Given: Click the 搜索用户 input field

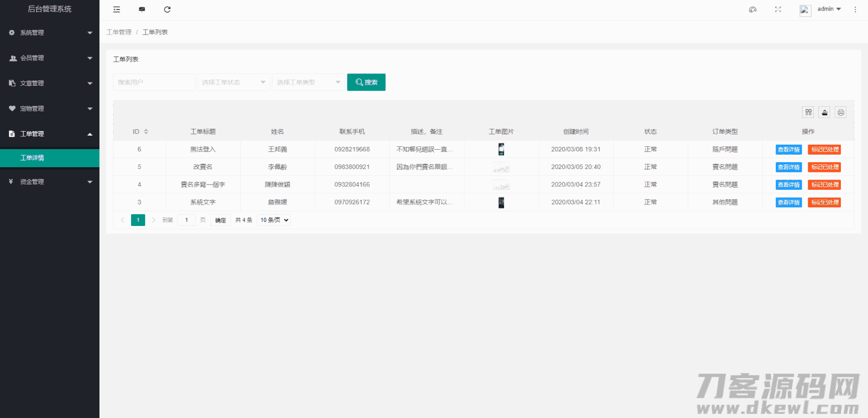Looking at the screenshot, I should click(154, 82).
